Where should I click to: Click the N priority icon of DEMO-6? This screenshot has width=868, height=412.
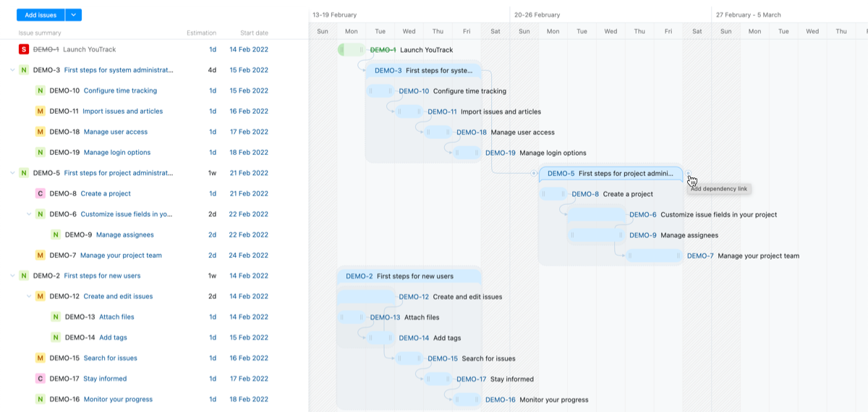41,214
